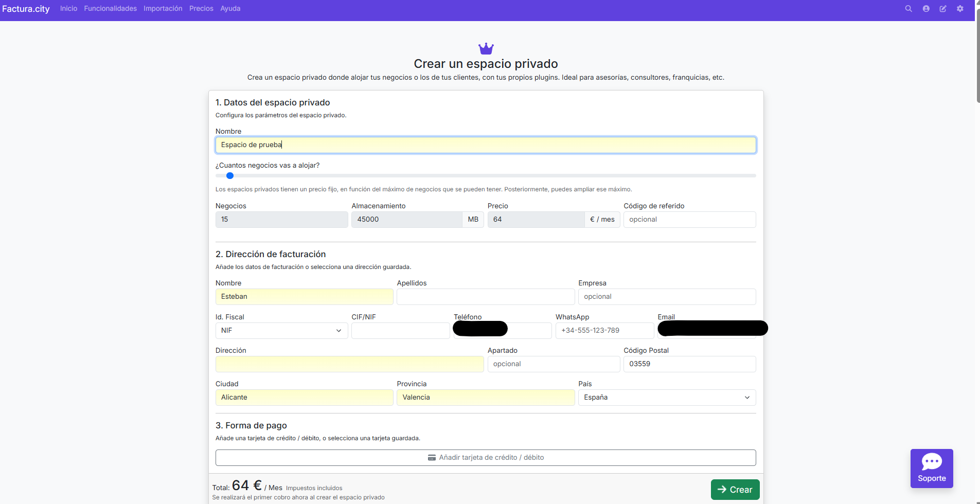The width and height of the screenshot is (980, 504).
Task: Click the Provincia field with Valencia
Action: pyautogui.click(x=486, y=398)
